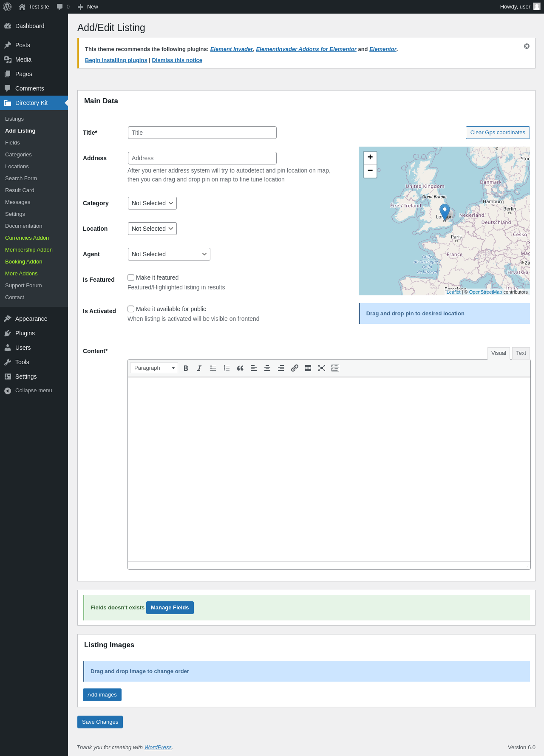Check Make it available for public
The width and height of the screenshot is (544, 756).
131,309
